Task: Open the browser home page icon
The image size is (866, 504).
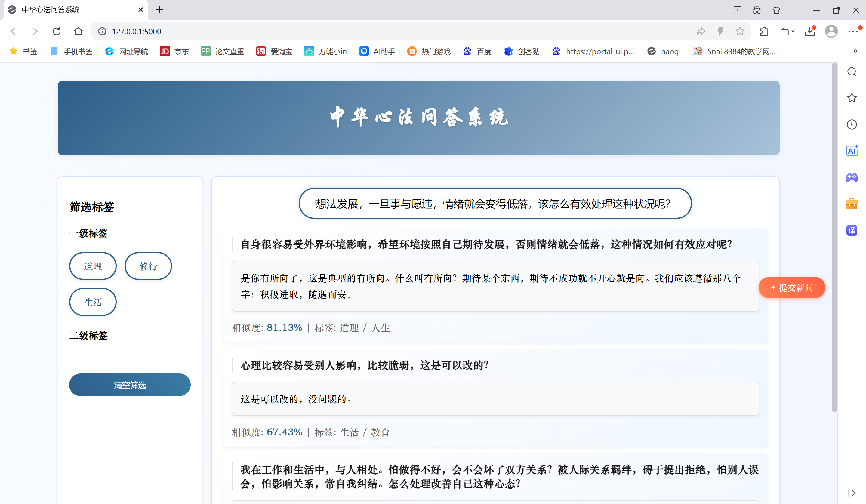Action: coord(78,31)
